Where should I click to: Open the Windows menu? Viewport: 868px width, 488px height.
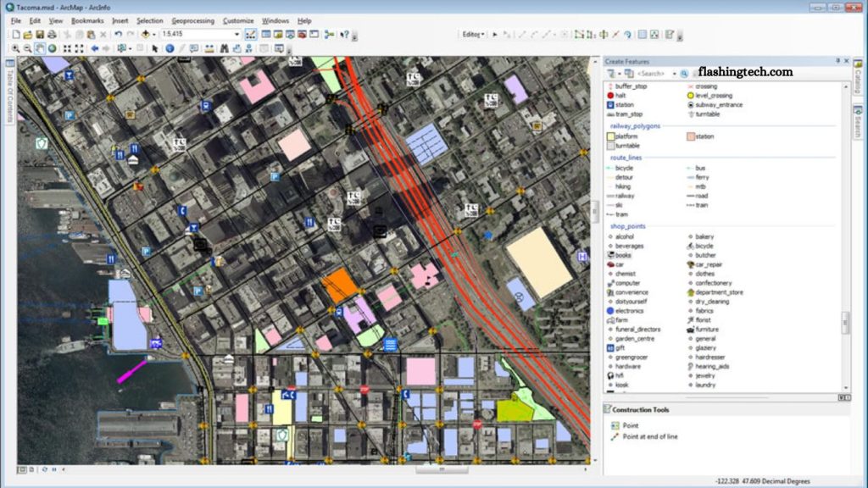[275, 20]
